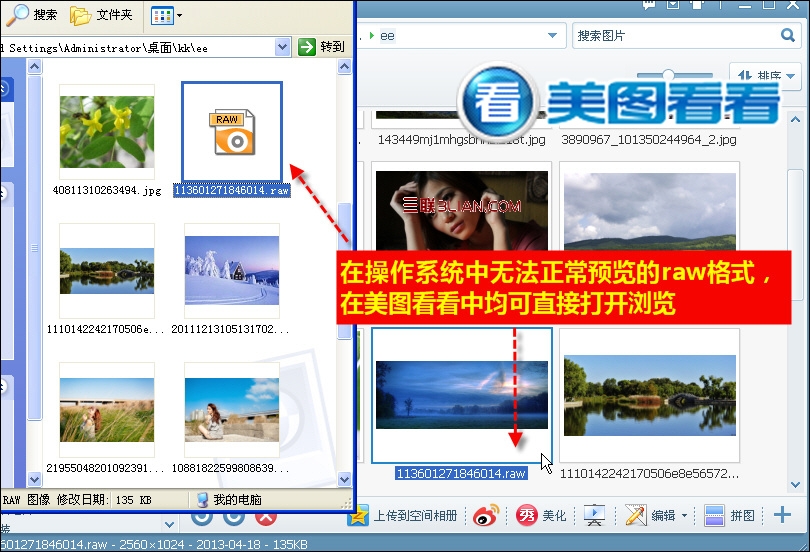
Task: Open the Explorer views icon button
Action: pos(162,15)
